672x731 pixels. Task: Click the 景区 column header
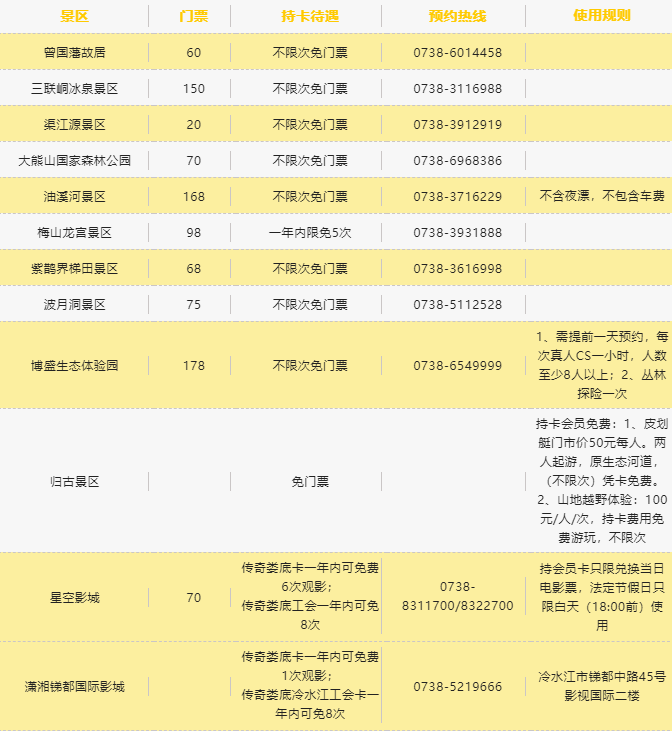(x=74, y=16)
